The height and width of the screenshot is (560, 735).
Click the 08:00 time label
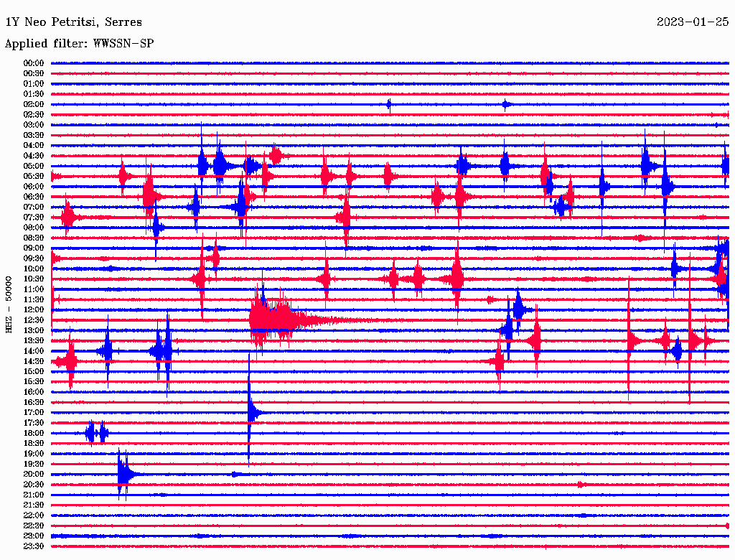[33, 228]
